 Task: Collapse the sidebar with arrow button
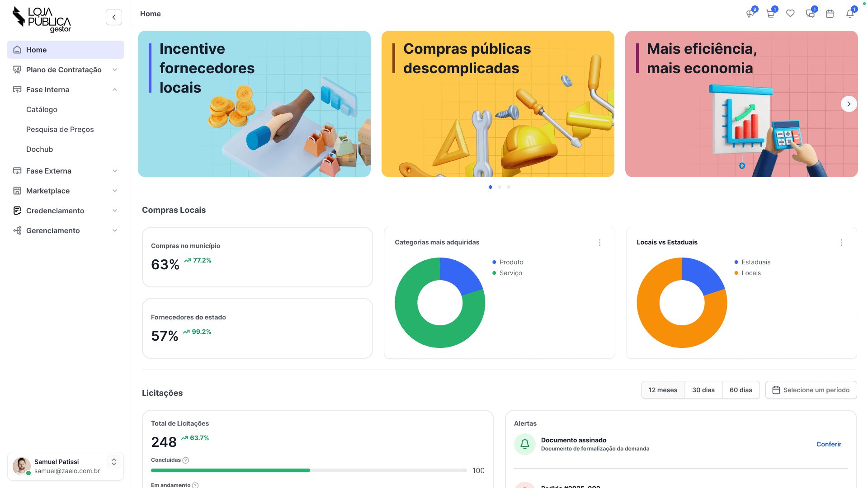click(x=114, y=17)
